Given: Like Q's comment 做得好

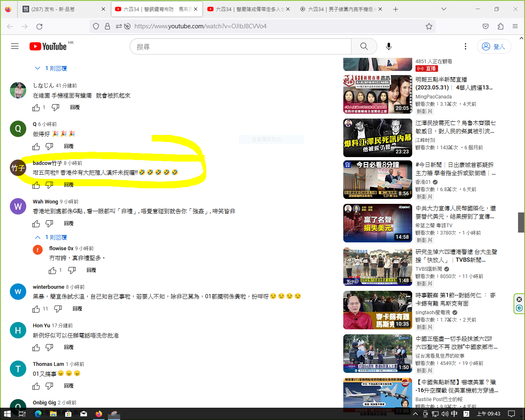Looking at the screenshot, I should click(36, 146).
